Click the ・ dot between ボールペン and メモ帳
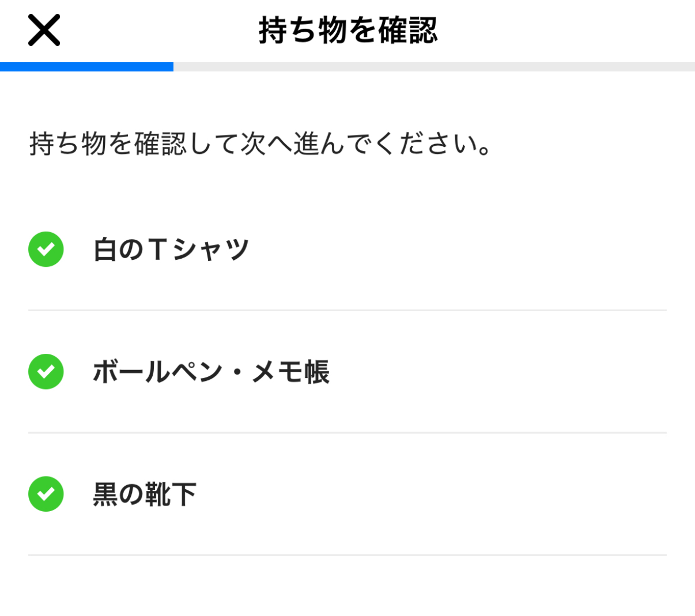The width and height of the screenshot is (695, 616). point(237,372)
